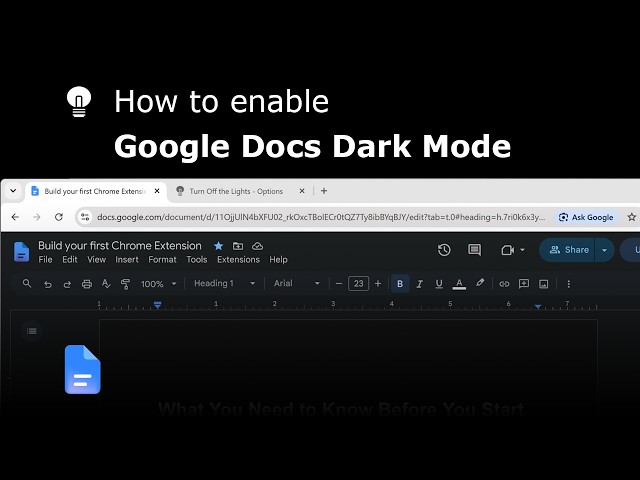Close the Turn Off the Lights tab
The height and width of the screenshot is (480, 640).
coord(302,191)
